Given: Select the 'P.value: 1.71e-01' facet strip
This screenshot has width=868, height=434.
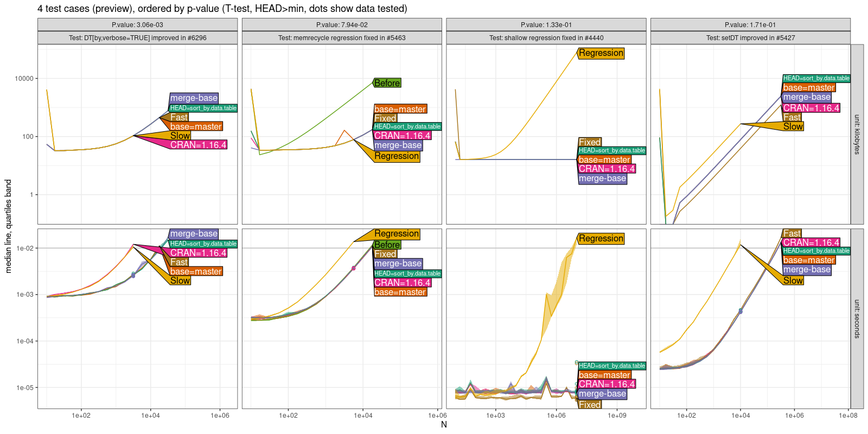Looking at the screenshot, I should click(x=750, y=24).
